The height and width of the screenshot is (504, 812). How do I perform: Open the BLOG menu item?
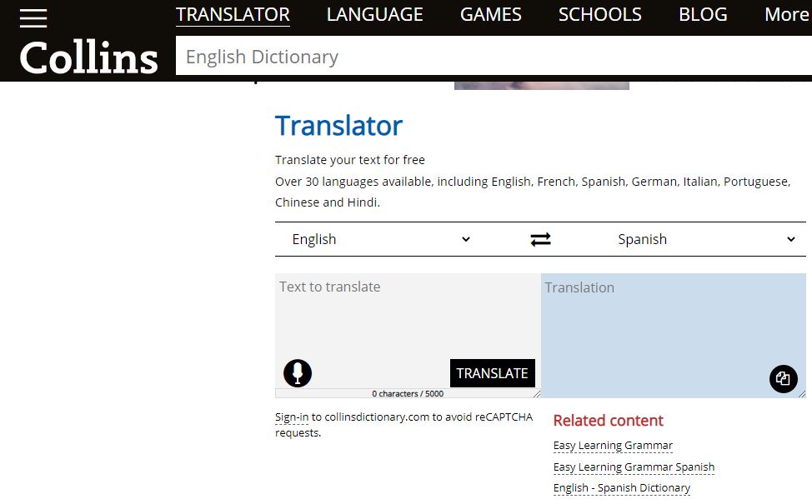coord(703,14)
